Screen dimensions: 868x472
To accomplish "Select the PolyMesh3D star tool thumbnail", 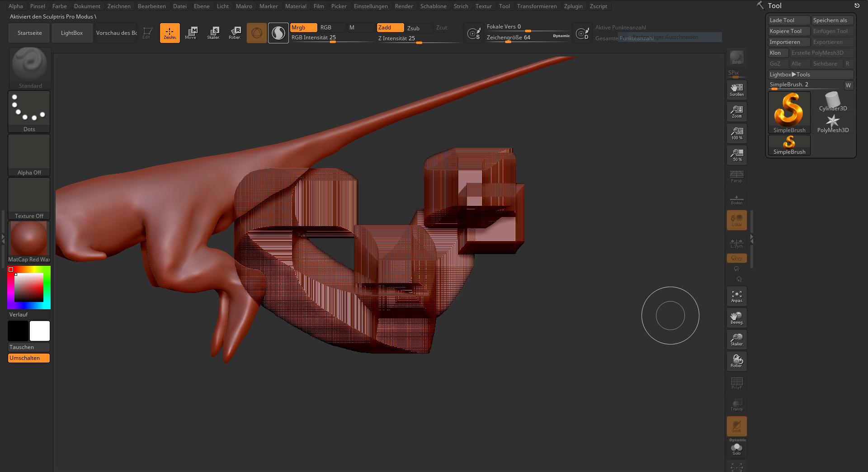I will click(x=833, y=123).
